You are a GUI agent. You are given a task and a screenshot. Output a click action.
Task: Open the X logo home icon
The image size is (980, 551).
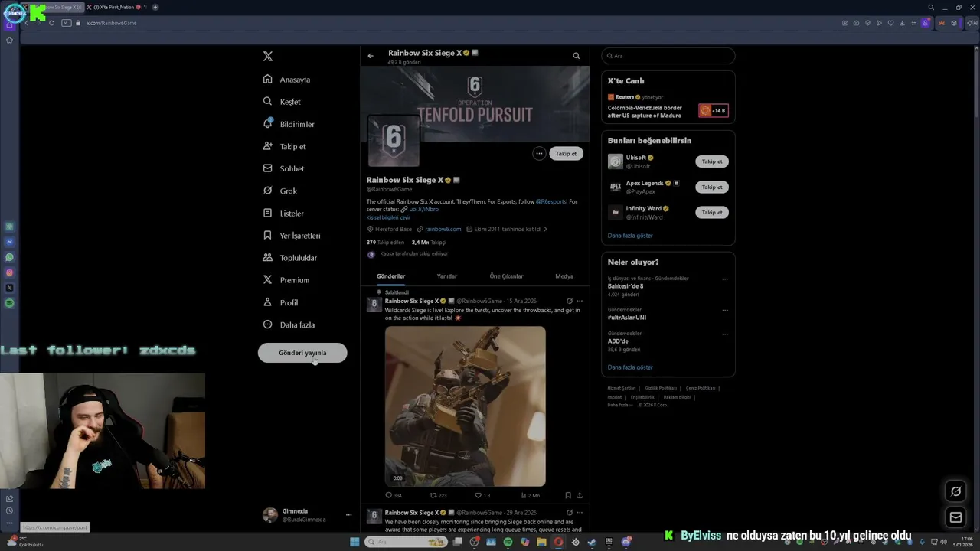tap(267, 57)
